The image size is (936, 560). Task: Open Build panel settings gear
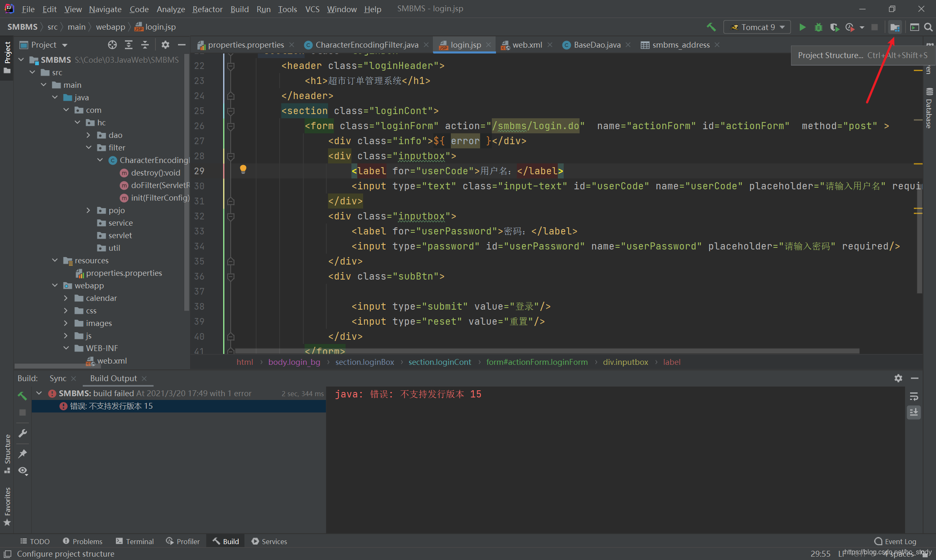coord(898,378)
